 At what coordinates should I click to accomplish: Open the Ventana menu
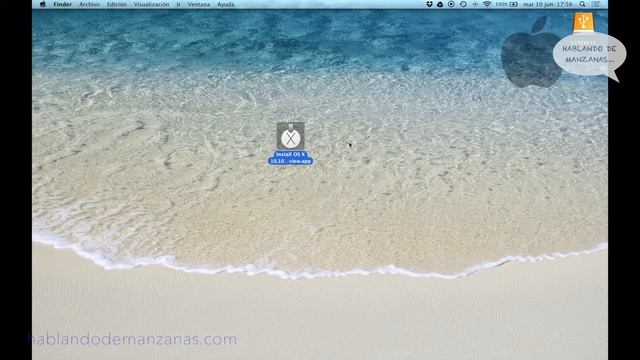(199, 4)
